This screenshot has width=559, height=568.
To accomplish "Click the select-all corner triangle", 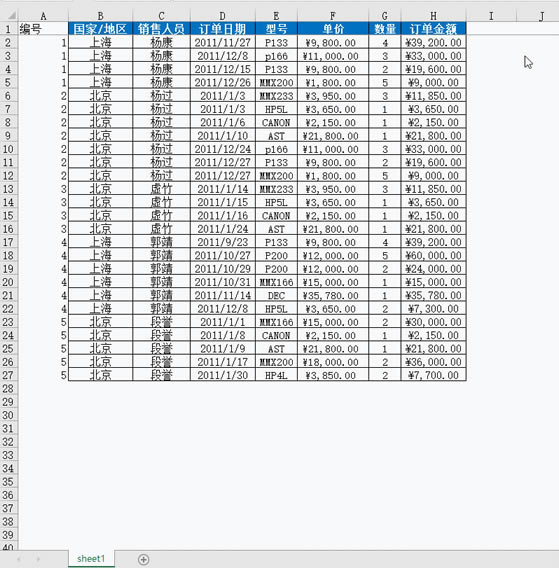I will click(12, 15).
